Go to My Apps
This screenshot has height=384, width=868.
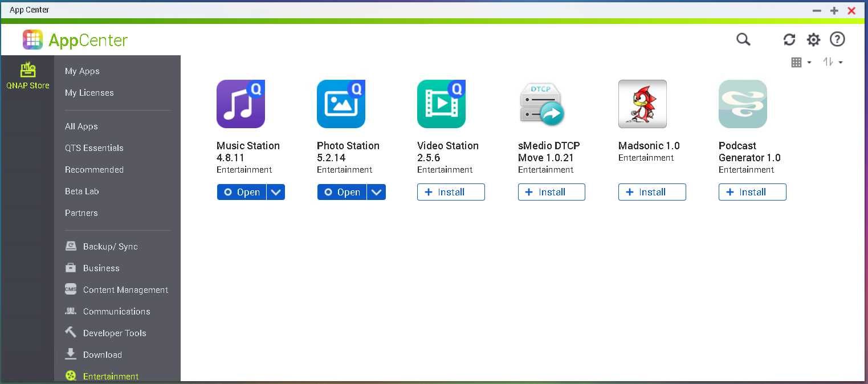click(82, 71)
